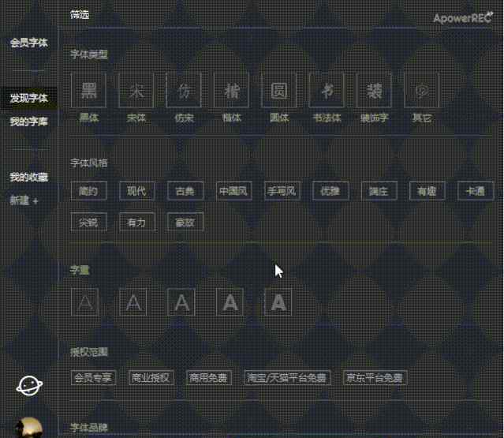Toggle the 简约 style filter
The image size is (504, 438).
tap(89, 191)
